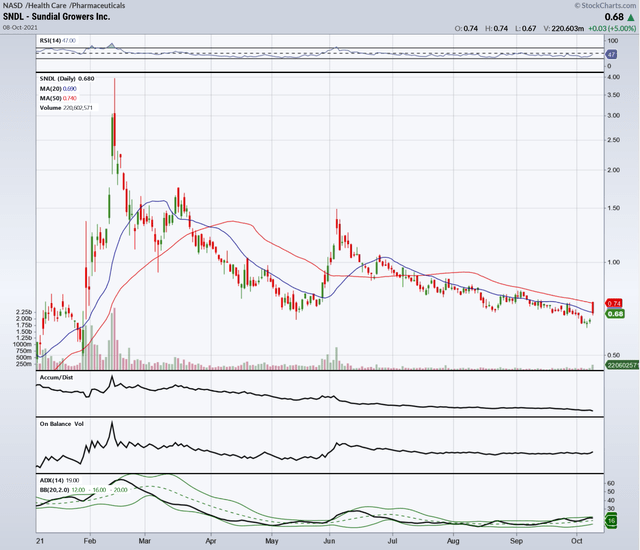Image resolution: width=640 pixels, height=550 pixels.
Task: Click the 08-Oct-2021 date label
Action: coord(20,27)
